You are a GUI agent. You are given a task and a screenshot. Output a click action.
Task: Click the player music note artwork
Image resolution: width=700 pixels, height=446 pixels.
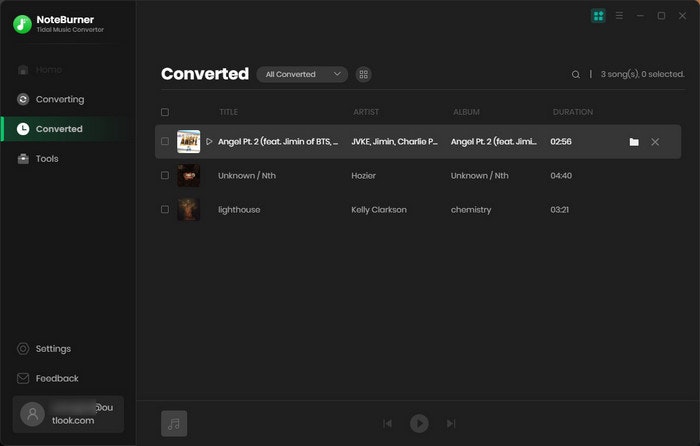(174, 423)
